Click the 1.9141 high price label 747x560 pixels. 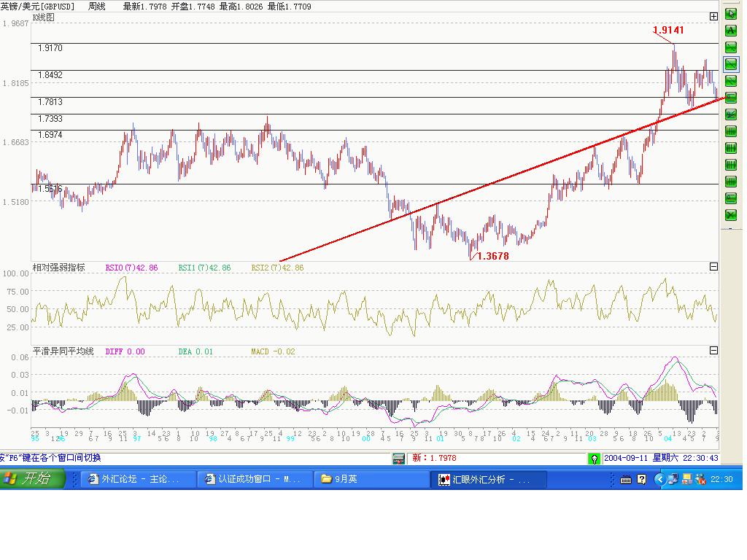pos(668,30)
